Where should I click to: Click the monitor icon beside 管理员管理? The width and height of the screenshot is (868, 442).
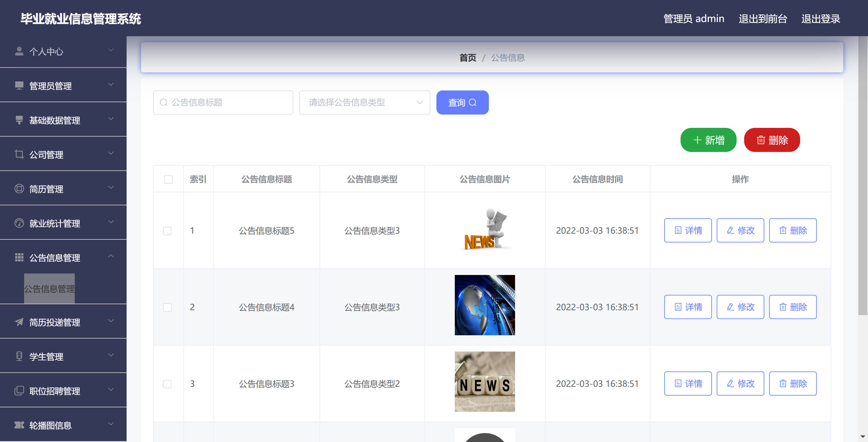coord(19,86)
